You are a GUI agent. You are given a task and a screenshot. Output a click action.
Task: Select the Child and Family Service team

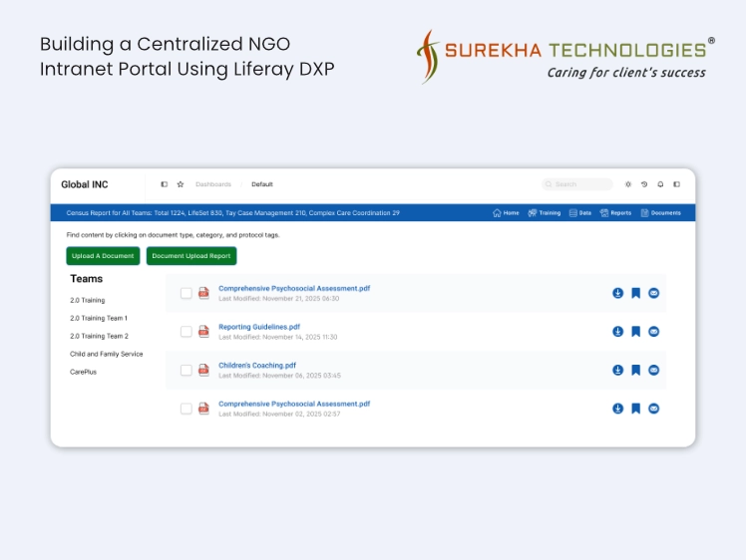pyautogui.click(x=106, y=354)
